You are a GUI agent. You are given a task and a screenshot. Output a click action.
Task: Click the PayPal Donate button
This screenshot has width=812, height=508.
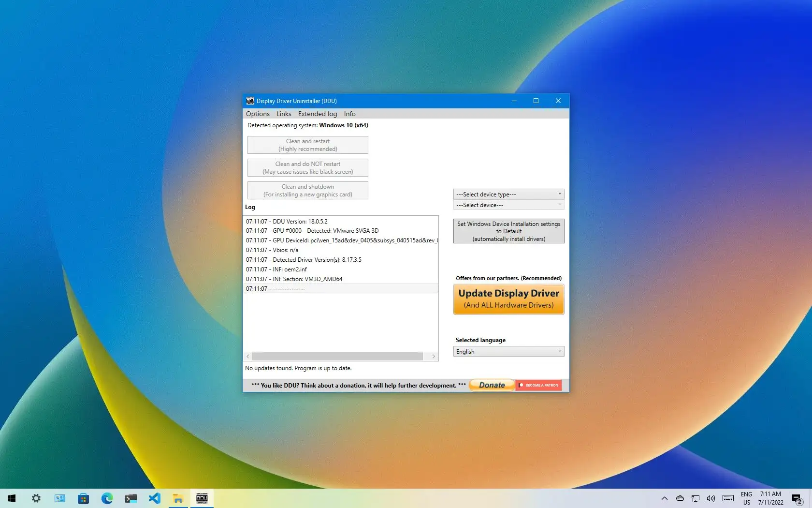pyautogui.click(x=491, y=385)
